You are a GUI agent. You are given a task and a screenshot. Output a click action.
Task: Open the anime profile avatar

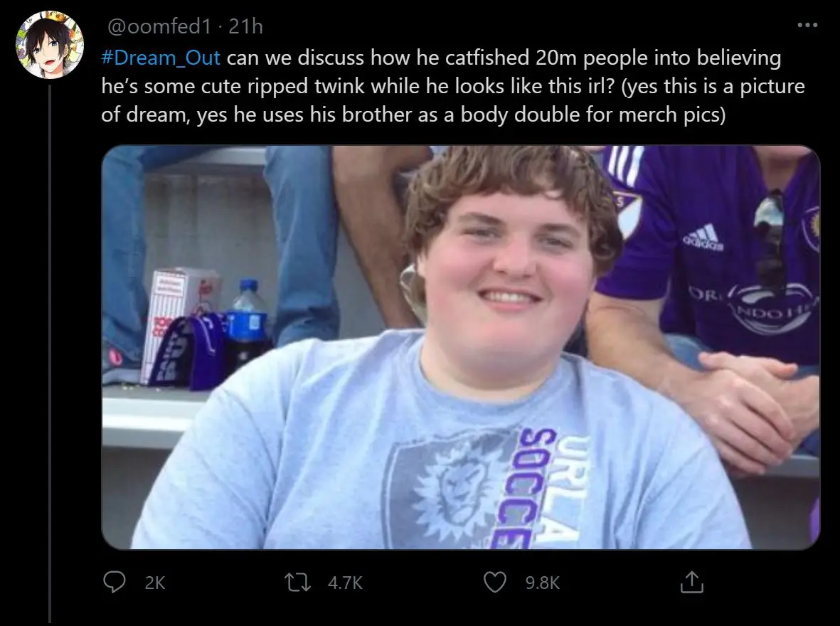50,44
